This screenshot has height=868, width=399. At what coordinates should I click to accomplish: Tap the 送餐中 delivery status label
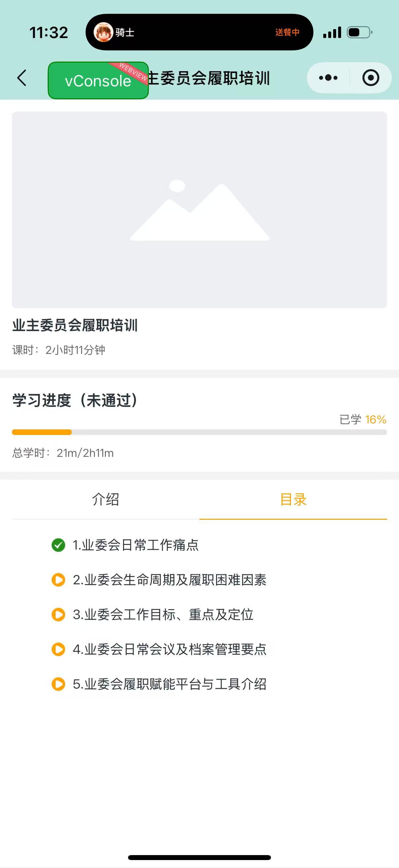[x=287, y=32]
